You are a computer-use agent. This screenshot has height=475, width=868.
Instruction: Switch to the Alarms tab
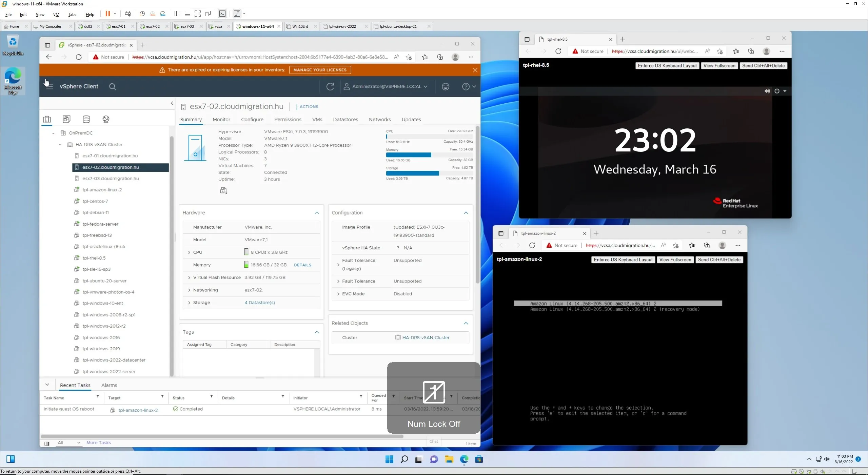109,385
